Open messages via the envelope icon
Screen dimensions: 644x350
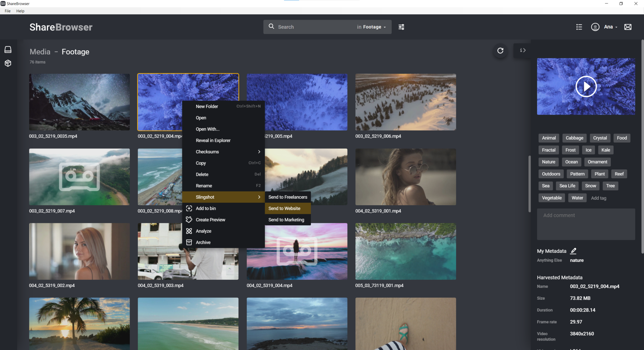[x=628, y=27]
